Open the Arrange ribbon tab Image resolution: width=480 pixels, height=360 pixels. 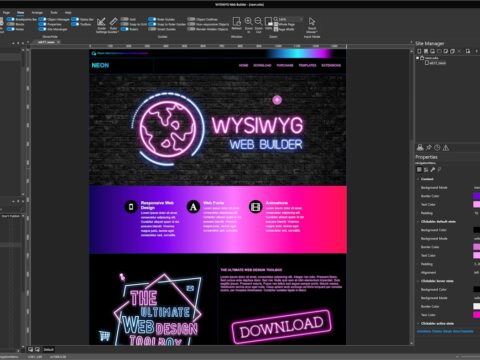pos(37,12)
